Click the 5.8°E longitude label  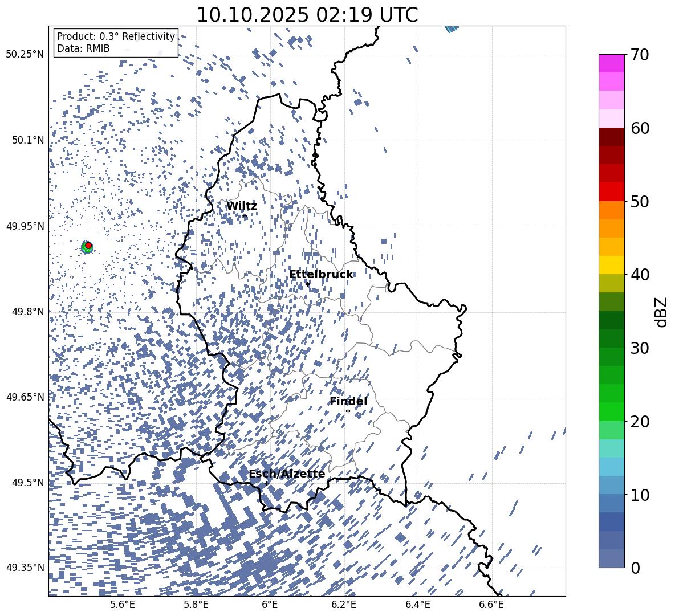(196, 605)
